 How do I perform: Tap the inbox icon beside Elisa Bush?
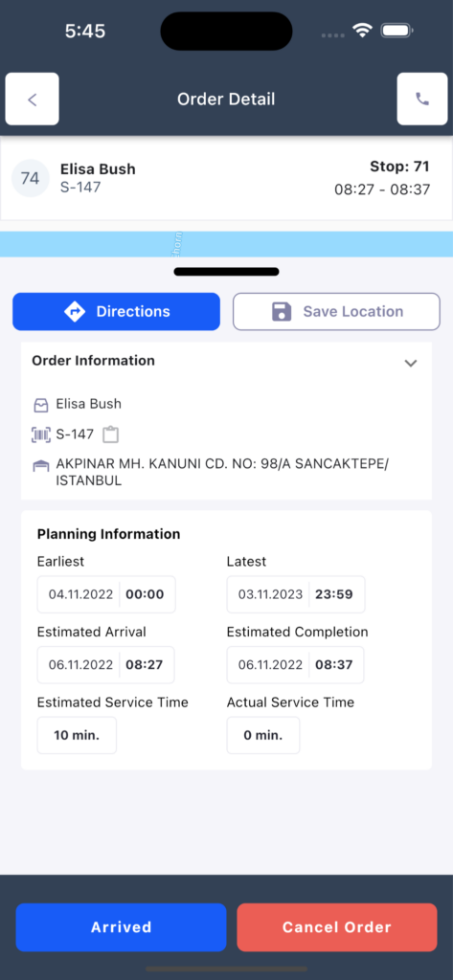tap(40, 405)
